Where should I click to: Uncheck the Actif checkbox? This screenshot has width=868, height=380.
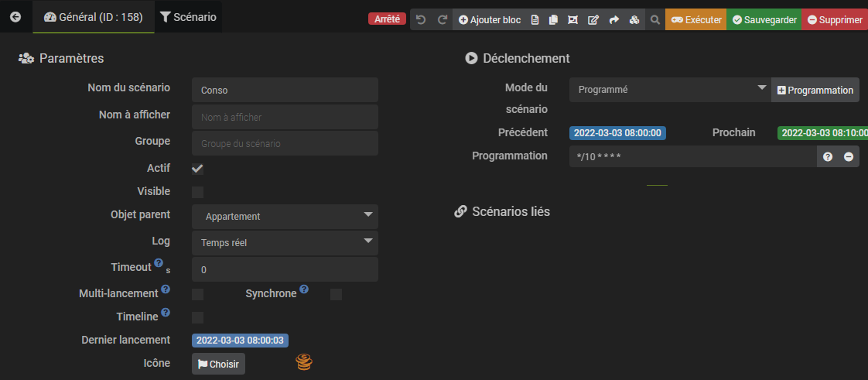197,169
